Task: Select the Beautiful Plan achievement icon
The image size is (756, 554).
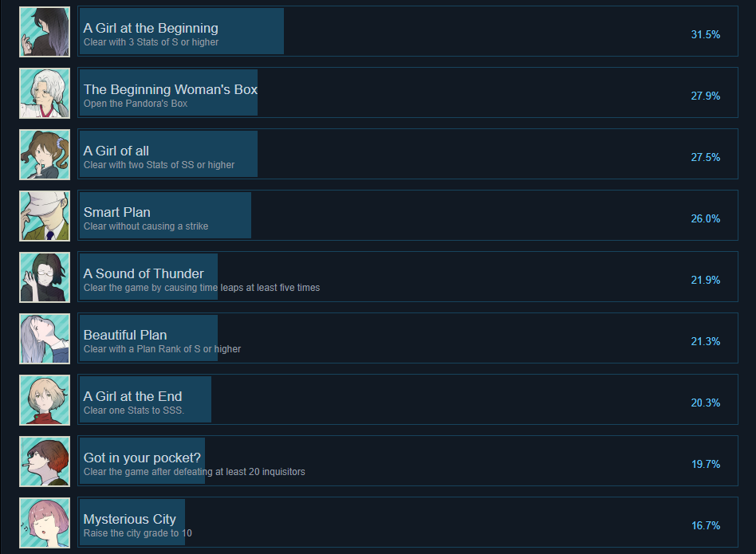Action: click(x=45, y=339)
